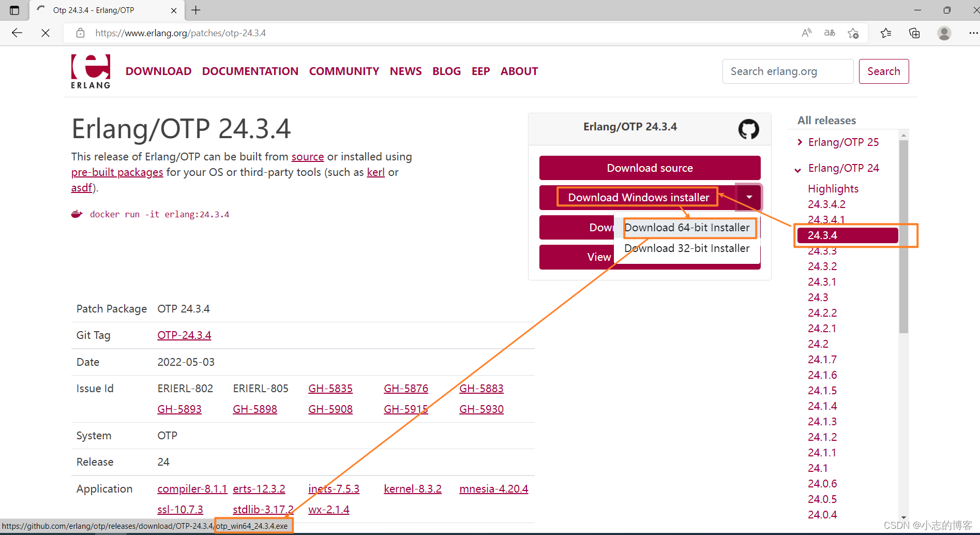Open the COMMUNITY menu

pos(344,71)
